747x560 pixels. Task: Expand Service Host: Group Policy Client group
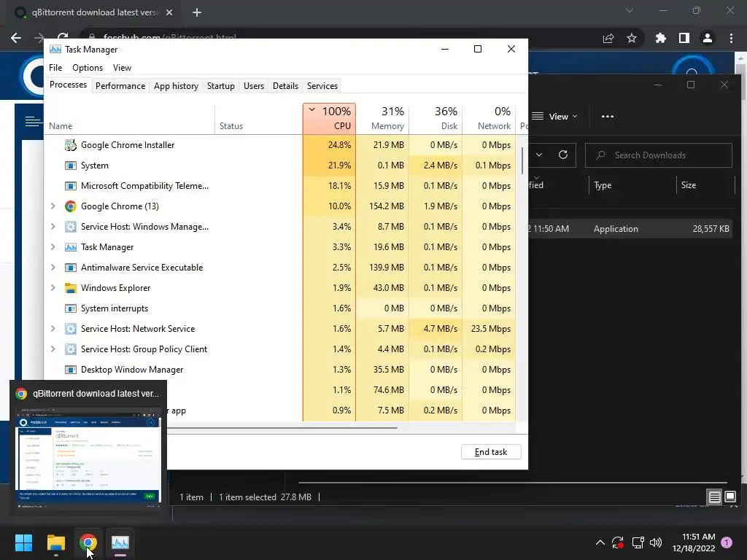(53, 349)
